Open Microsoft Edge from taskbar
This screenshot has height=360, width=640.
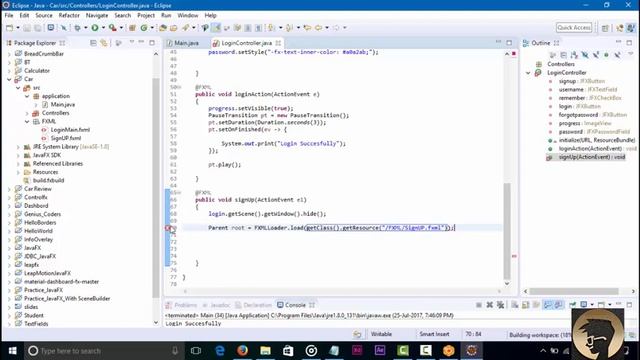[220, 351]
